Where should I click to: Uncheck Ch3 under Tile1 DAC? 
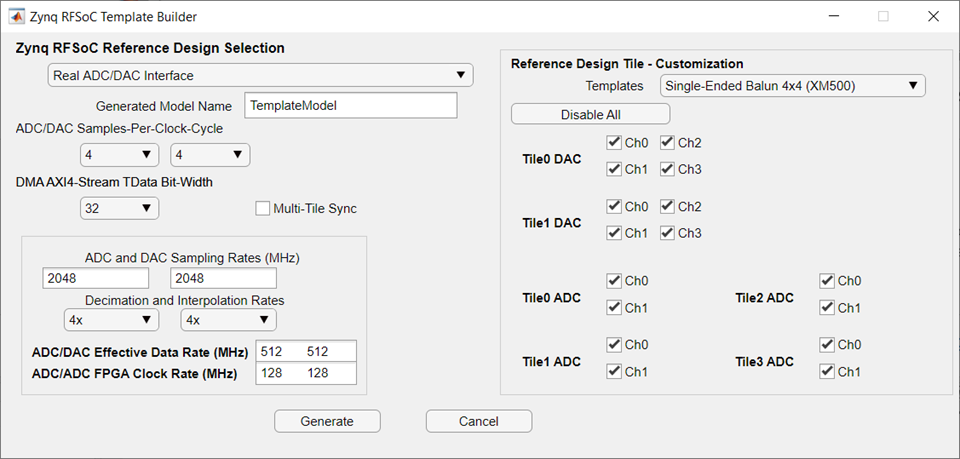point(667,233)
